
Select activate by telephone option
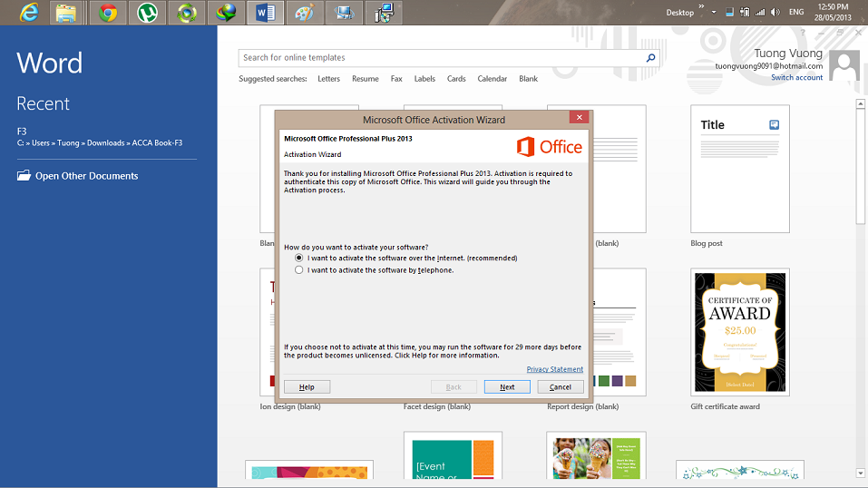[x=299, y=270]
